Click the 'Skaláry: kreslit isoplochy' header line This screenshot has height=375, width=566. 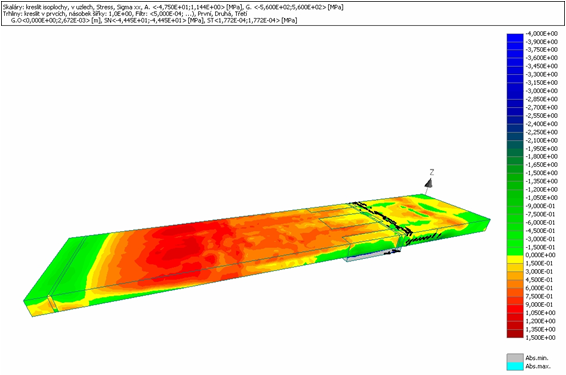[173, 7]
